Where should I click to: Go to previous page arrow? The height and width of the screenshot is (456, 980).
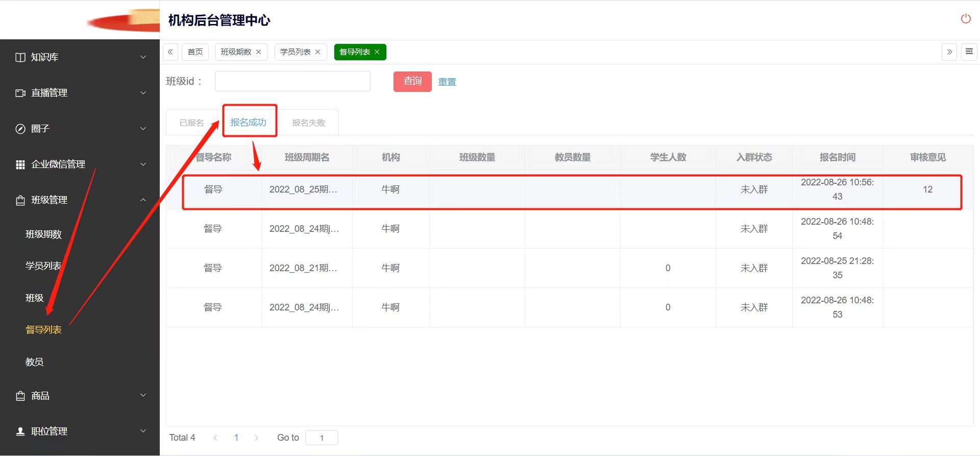pyautogui.click(x=215, y=438)
